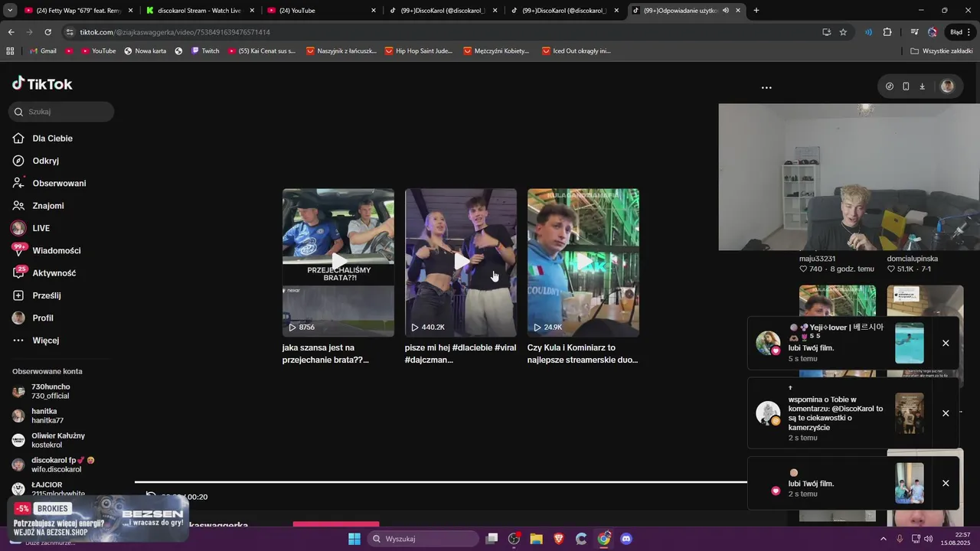The height and width of the screenshot is (551, 980).
Task: Open Windows Start menu
Action: coord(354,539)
